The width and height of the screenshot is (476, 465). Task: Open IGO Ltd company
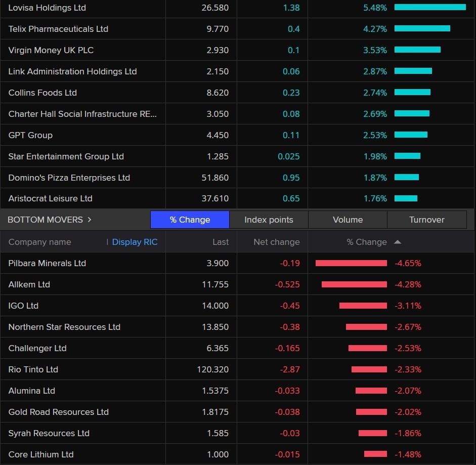23,306
